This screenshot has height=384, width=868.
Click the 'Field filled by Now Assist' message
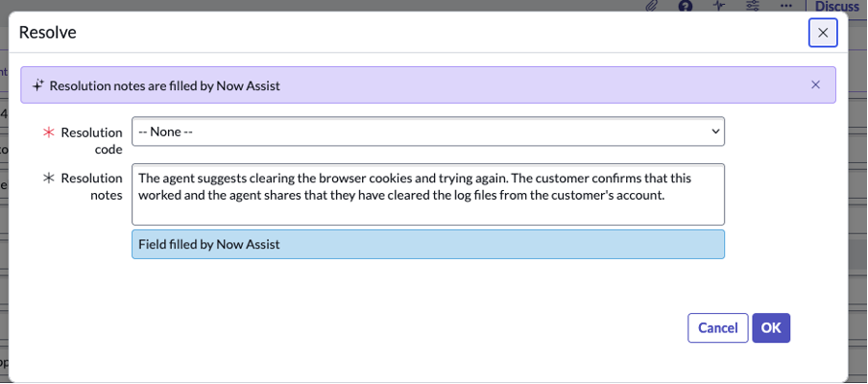427,244
